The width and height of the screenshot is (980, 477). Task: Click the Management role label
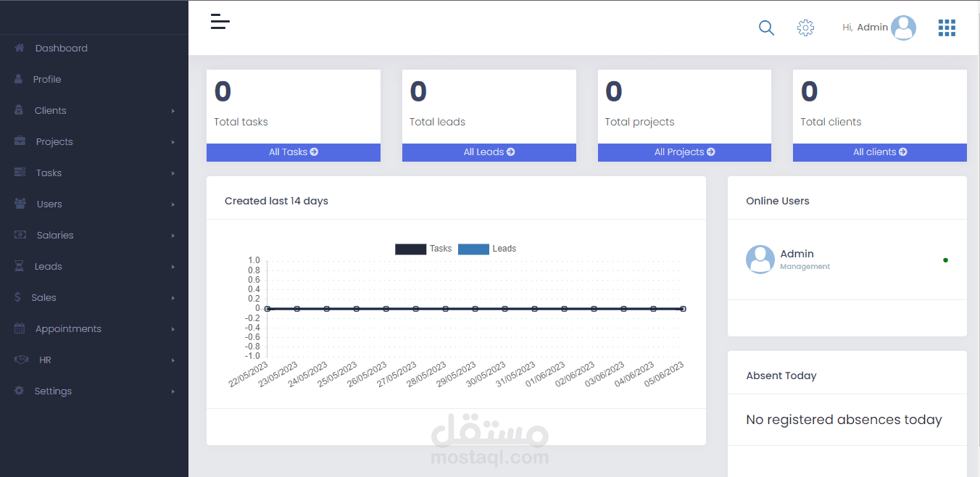click(805, 267)
